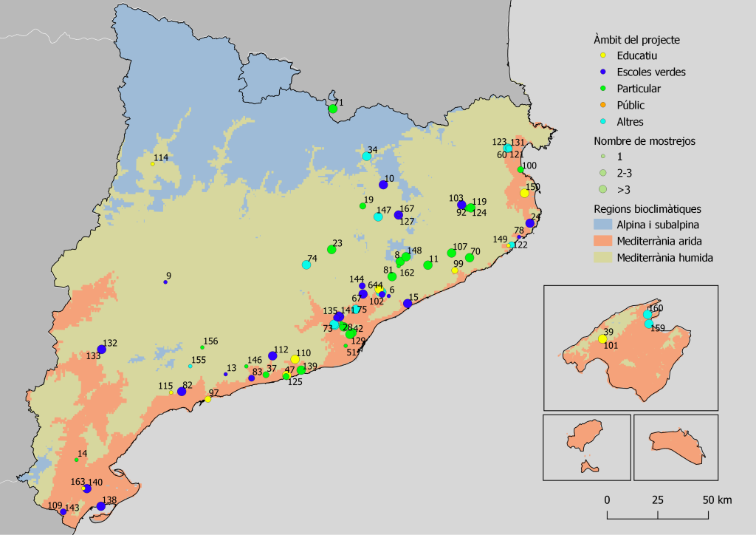Click yellow point 39 on Mallorca inset
Image resolution: width=756 pixels, height=535 pixels.
(x=602, y=338)
